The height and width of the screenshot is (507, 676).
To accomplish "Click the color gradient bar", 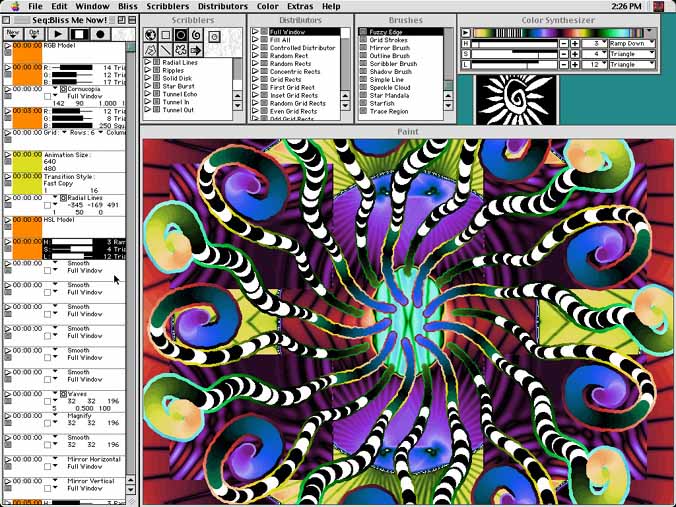I will (558, 33).
